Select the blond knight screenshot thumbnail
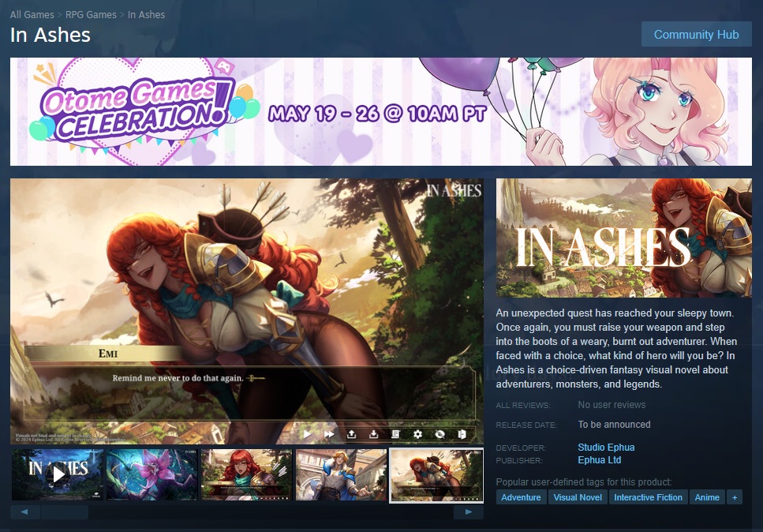 pyautogui.click(x=341, y=474)
